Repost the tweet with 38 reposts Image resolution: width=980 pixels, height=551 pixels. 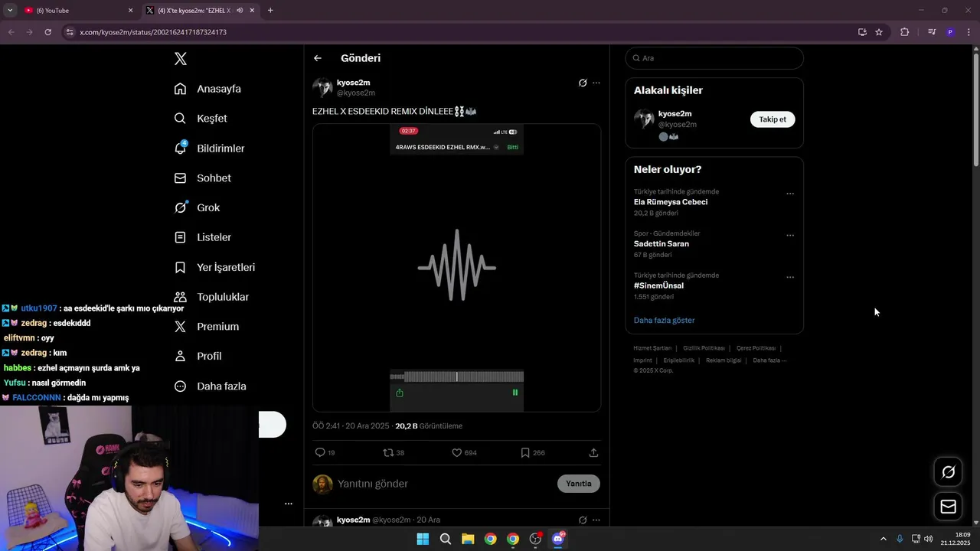click(394, 453)
